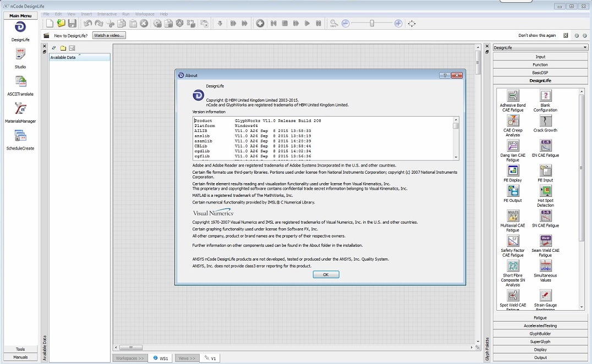Click the scissors cut icon
This screenshot has height=364, width=592.
[110, 24]
